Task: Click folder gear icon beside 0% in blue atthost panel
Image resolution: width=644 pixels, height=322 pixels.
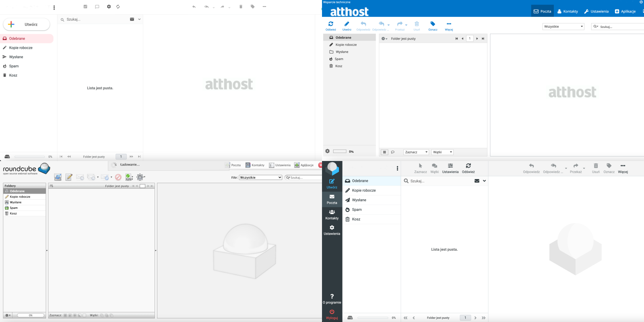Action: (327, 151)
